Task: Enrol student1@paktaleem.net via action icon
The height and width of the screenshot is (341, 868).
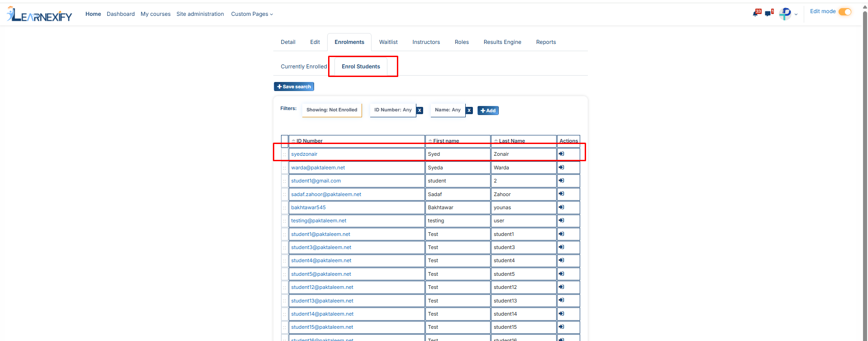Action: [561, 234]
